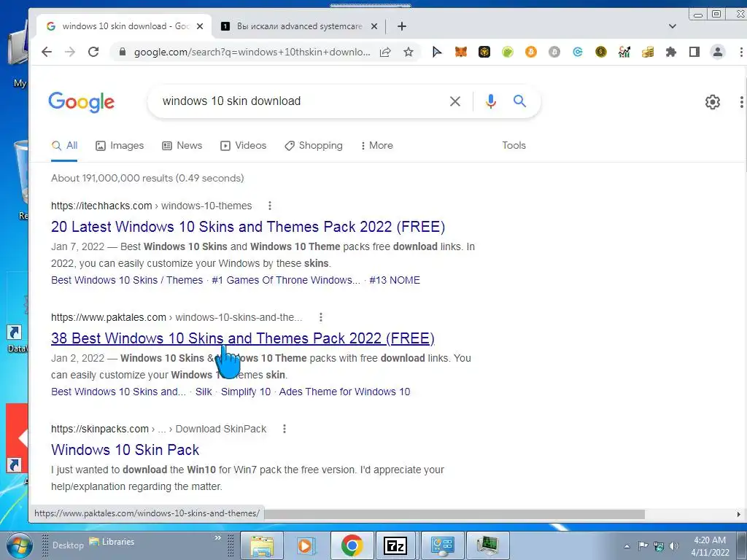The height and width of the screenshot is (560, 747).
Task: Expand the More search filters menu
Action: pos(376,145)
